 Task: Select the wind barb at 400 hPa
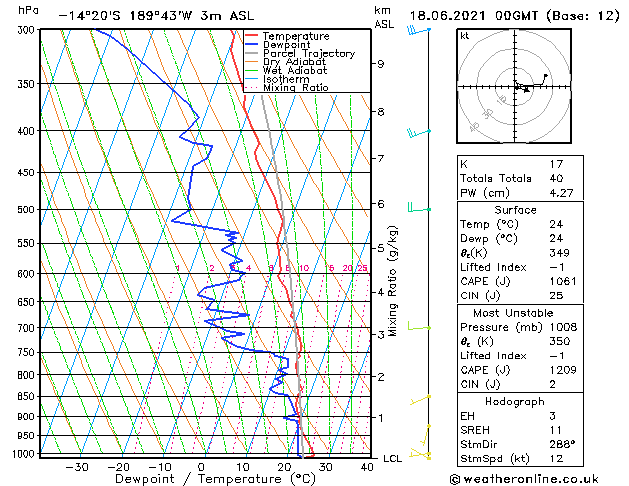pyautogui.click(x=418, y=133)
